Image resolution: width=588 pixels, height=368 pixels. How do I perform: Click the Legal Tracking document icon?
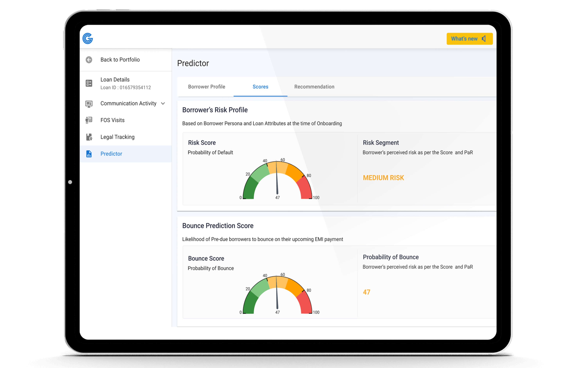pyautogui.click(x=89, y=137)
